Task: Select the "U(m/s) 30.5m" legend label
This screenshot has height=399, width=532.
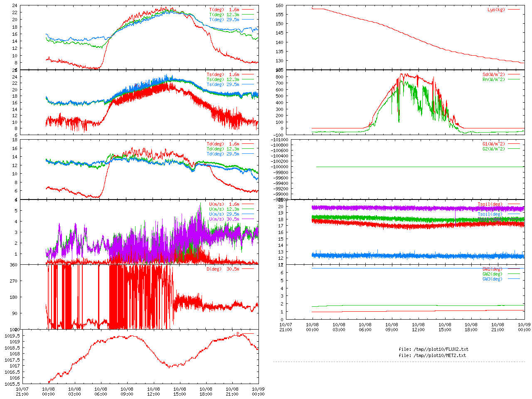Action: (224, 219)
